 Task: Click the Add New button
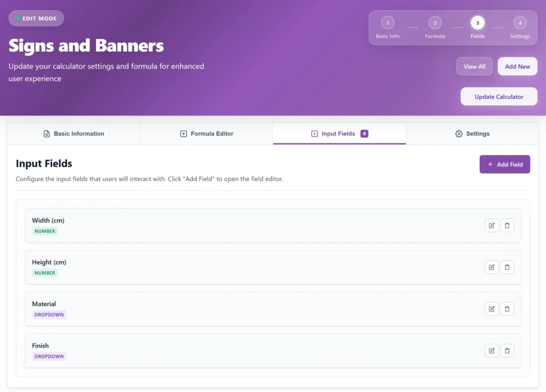click(517, 67)
